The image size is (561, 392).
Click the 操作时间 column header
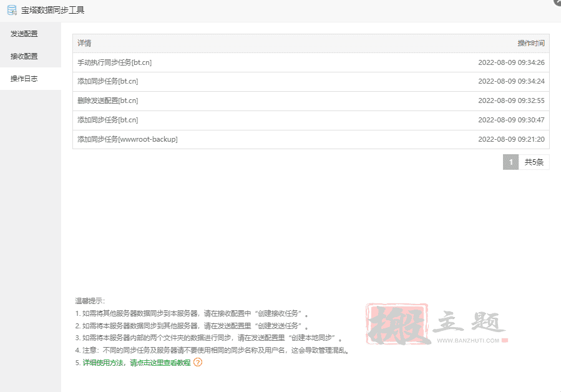tap(531, 43)
